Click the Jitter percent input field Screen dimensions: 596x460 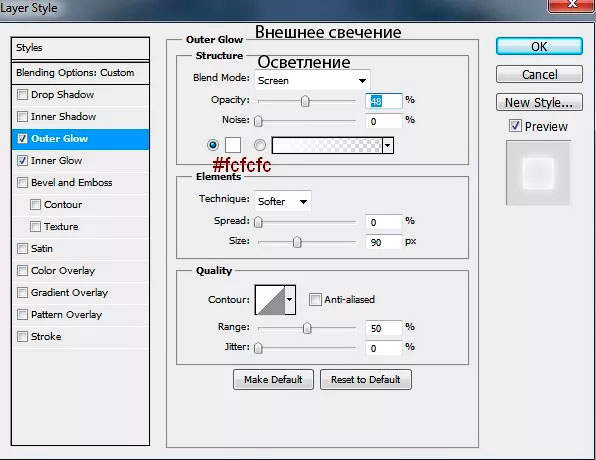tap(384, 348)
